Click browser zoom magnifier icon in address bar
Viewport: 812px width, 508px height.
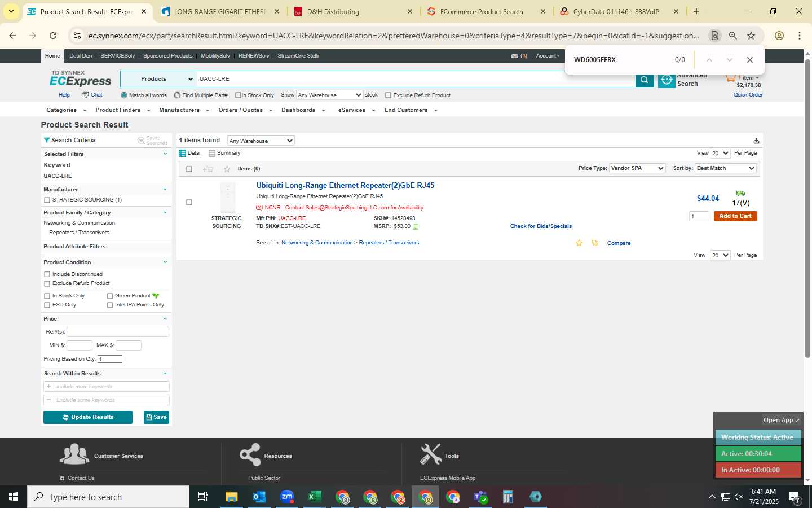(732, 36)
